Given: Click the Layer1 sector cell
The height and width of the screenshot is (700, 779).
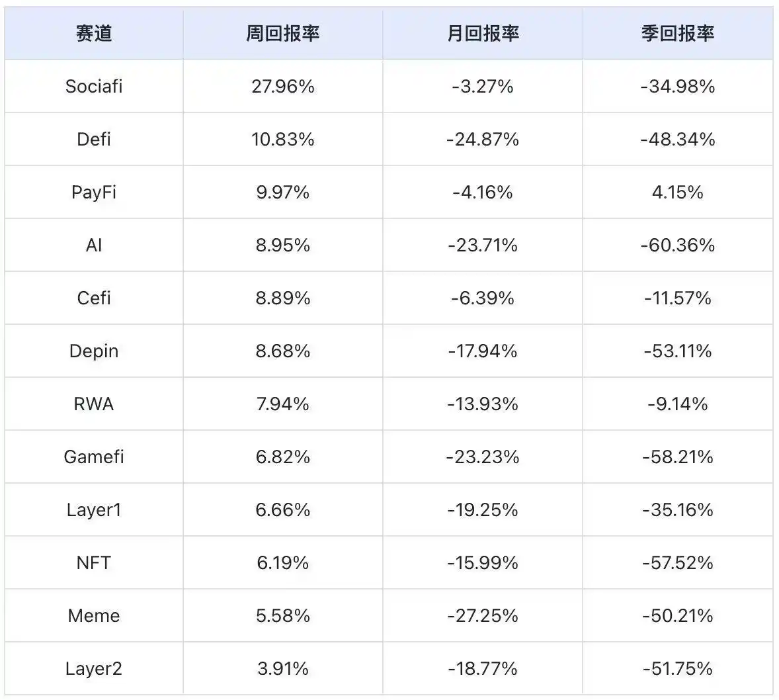Looking at the screenshot, I should tap(94, 509).
